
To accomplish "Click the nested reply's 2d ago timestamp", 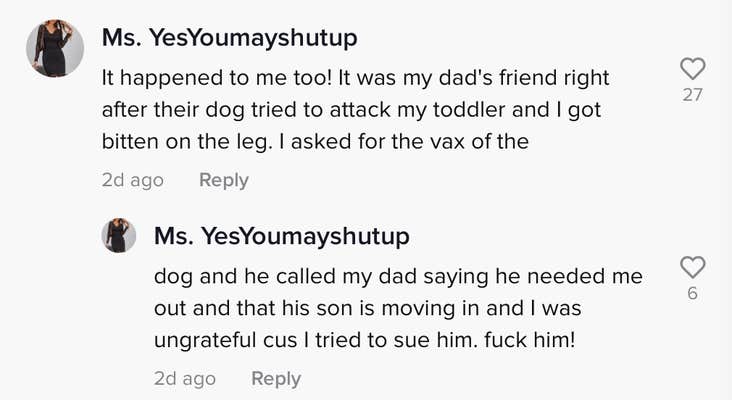I will [x=184, y=379].
